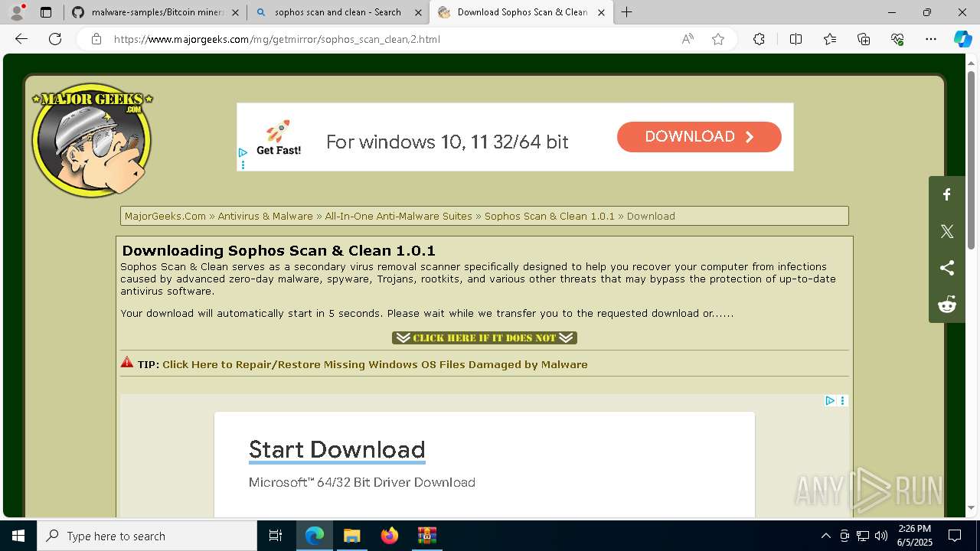The height and width of the screenshot is (551, 980).
Task: Click the orange DOWNLOAD ad button
Action: pos(699,137)
